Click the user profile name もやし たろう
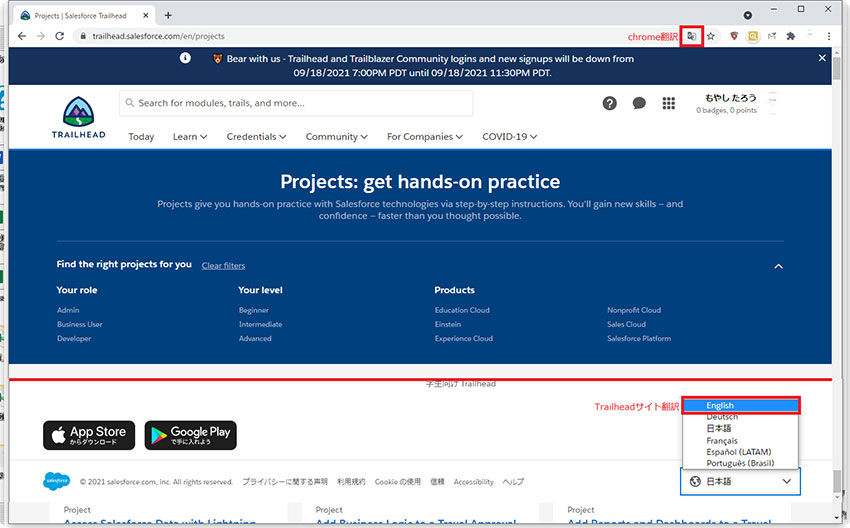 (730, 98)
